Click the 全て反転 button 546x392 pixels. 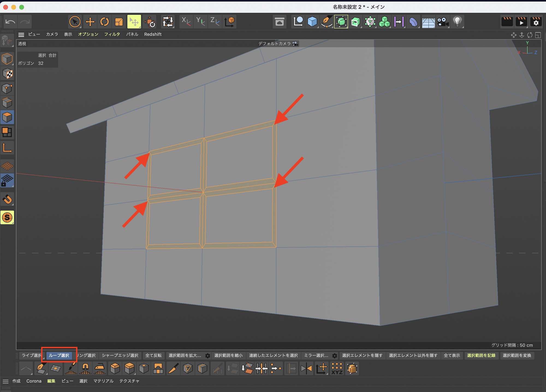153,355
